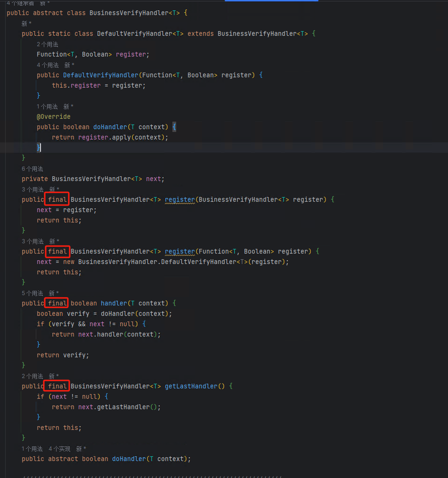Open "2个用法" hint above the Function register field
The image size is (448, 478).
47,44
